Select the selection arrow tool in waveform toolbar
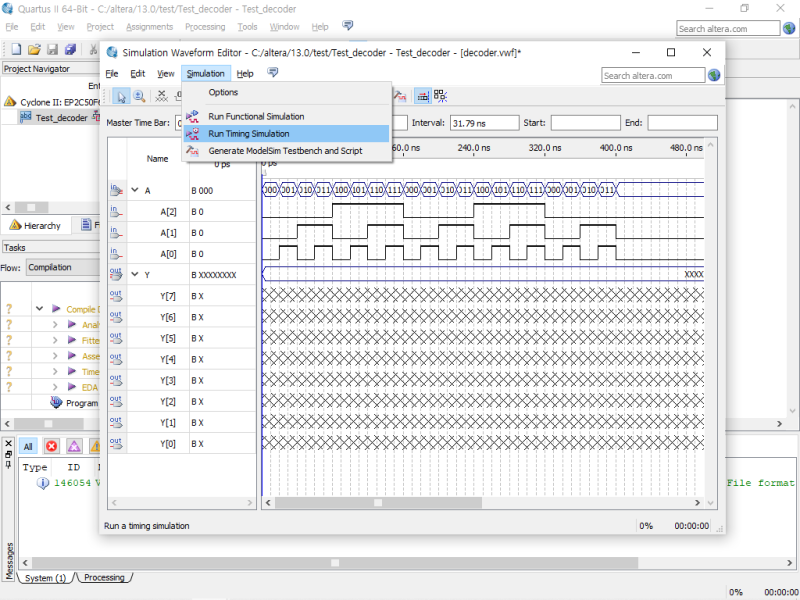800x600 pixels. coord(122,96)
